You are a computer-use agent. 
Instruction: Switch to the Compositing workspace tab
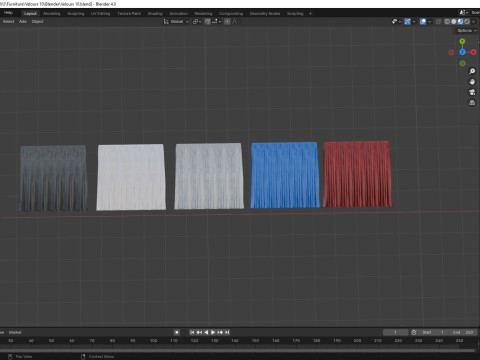(x=231, y=13)
